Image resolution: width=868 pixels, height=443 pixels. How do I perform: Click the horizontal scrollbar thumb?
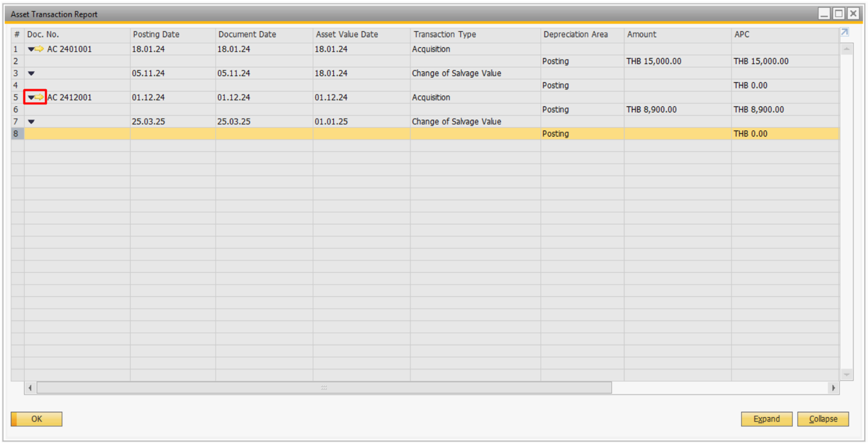(324, 388)
